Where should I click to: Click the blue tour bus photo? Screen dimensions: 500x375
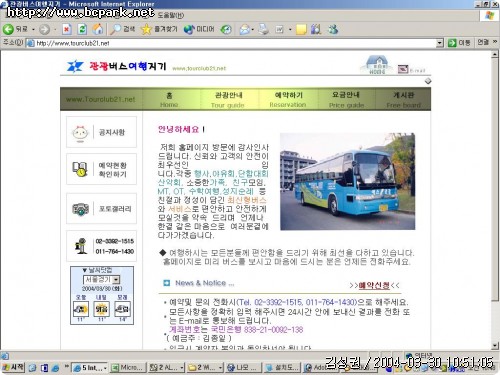pyautogui.click(x=347, y=181)
